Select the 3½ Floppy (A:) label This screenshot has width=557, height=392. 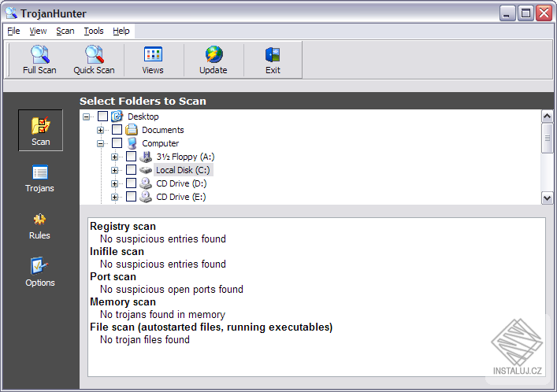pyautogui.click(x=185, y=157)
